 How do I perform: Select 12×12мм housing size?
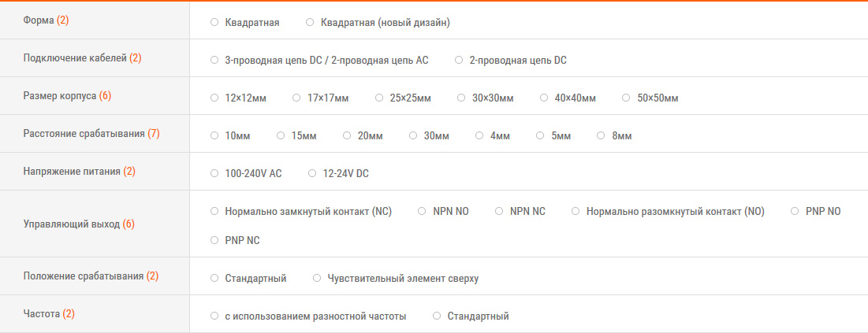coord(214,98)
